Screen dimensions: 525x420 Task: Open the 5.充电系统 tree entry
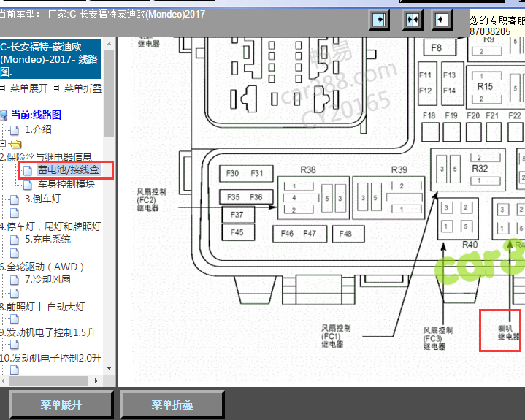tap(48, 239)
